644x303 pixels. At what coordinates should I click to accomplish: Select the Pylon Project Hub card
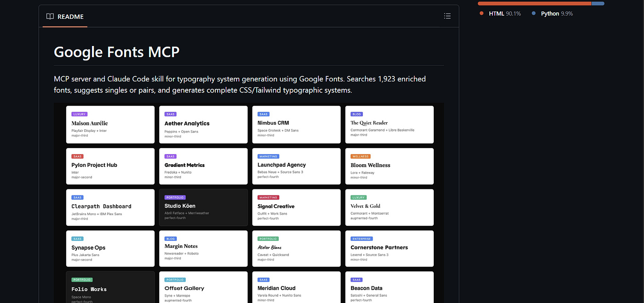tap(110, 166)
